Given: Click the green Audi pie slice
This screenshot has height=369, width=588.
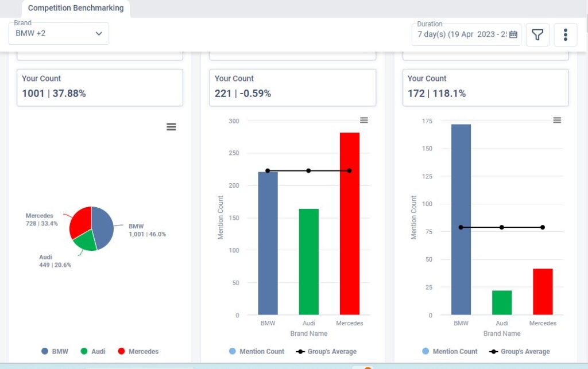Looking at the screenshot, I should (86, 240).
